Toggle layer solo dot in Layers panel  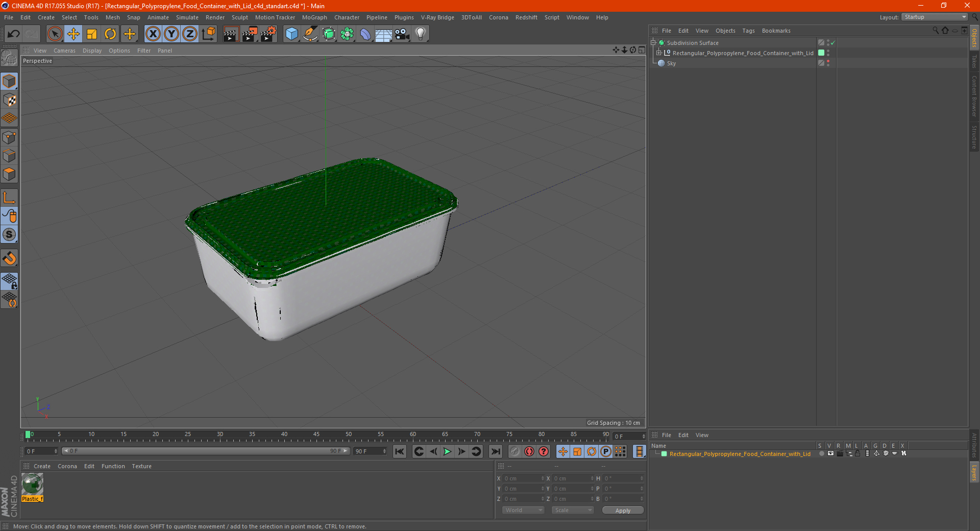[821, 453]
